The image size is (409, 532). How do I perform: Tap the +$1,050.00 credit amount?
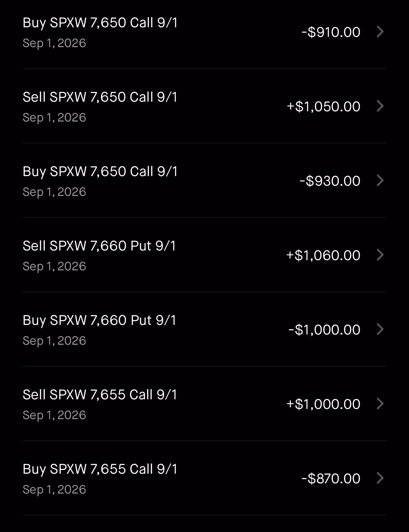click(323, 107)
